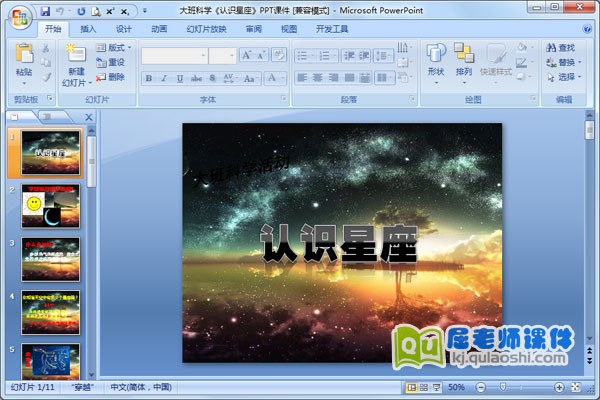Switch to slide sorter view in status bar
The height and width of the screenshot is (400, 600).
click(424, 387)
